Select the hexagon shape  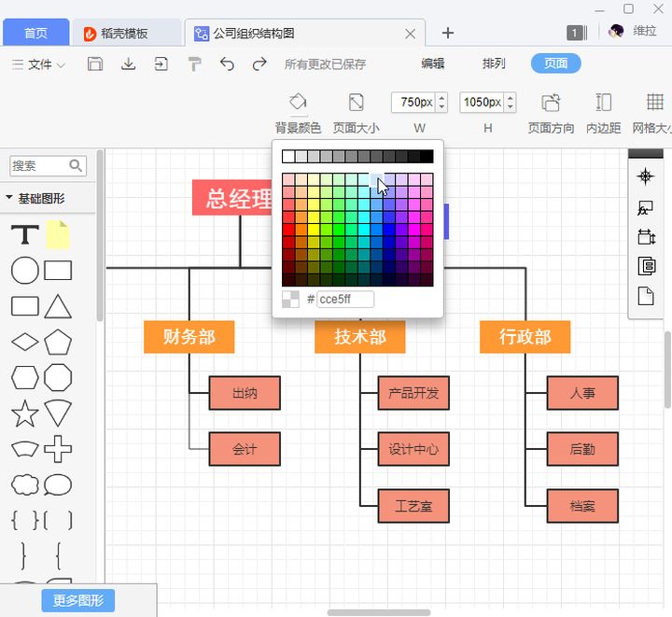pos(25,377)
